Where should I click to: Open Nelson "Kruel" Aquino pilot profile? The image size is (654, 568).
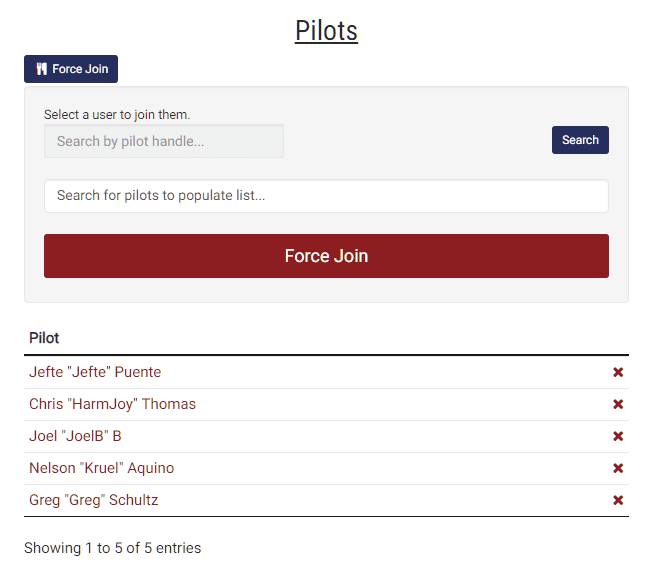coord(101,468)
